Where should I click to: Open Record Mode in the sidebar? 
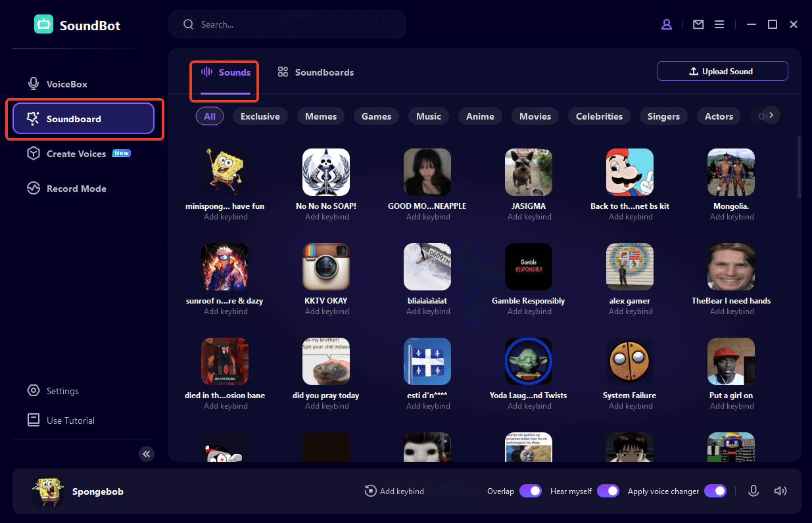point(76,189)
